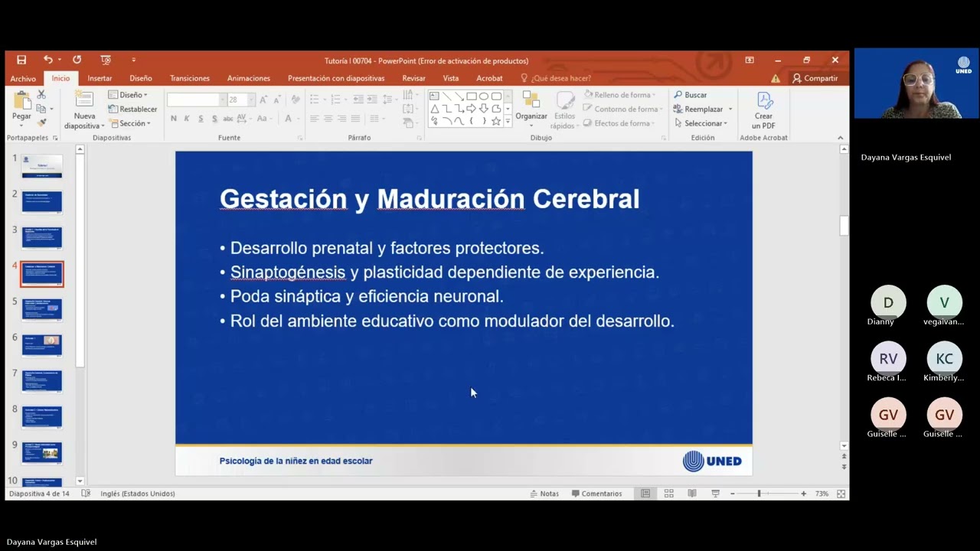Clear all formatting with the eraser icon
Image resolution: width=980 pixels, height=551 pixels.
[x=296, y=99]
